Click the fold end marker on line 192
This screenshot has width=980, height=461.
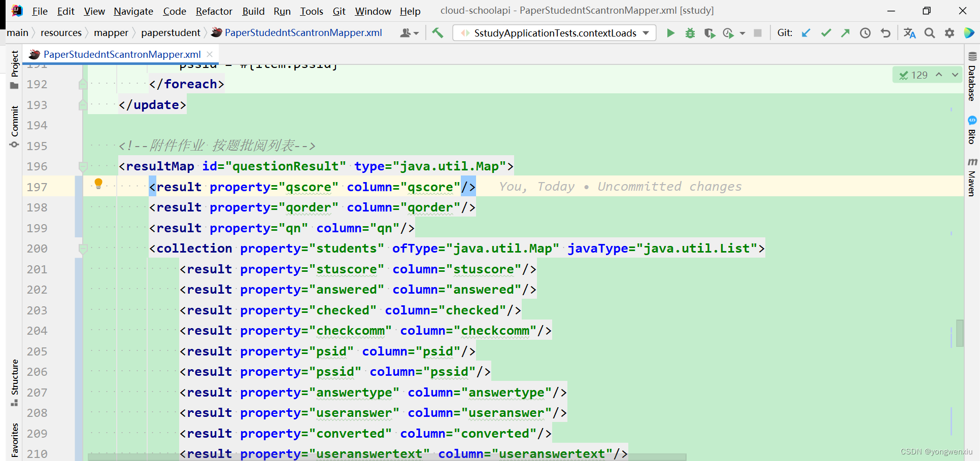pos(83,84)
